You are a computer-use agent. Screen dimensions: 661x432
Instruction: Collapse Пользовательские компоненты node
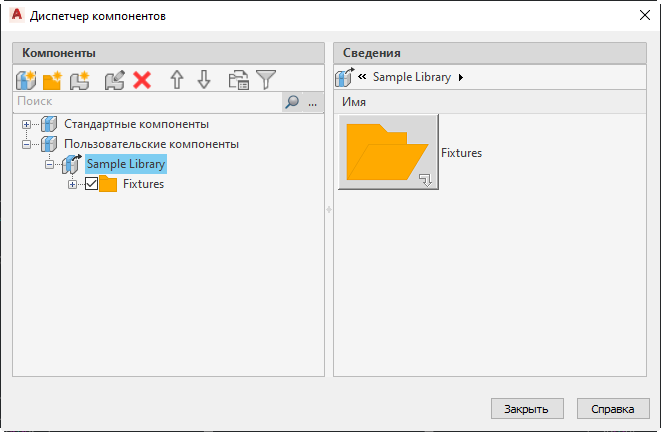(x=26, y=144)
